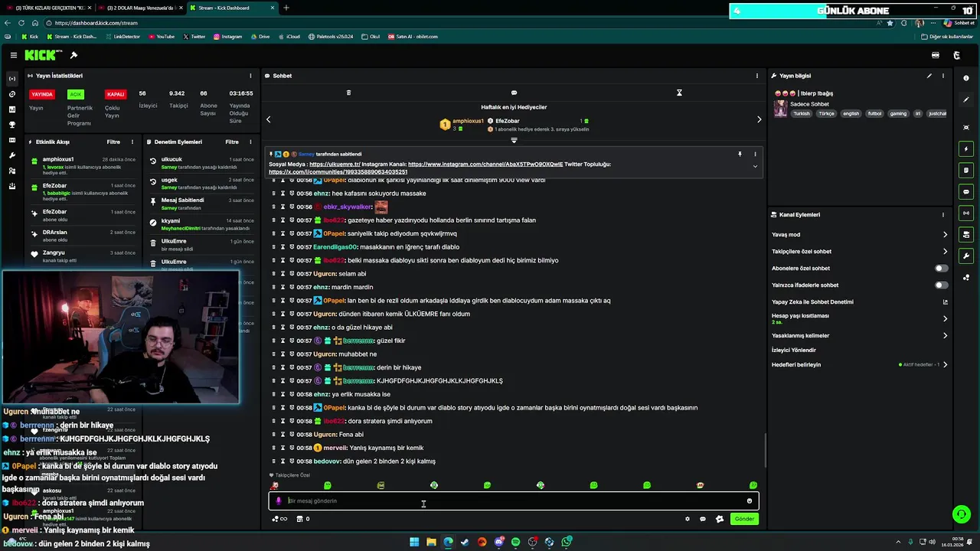Click İzleyici Yönlendir option
The height and width of the screenshot is (551, 980).
click(x=793, y=350)
